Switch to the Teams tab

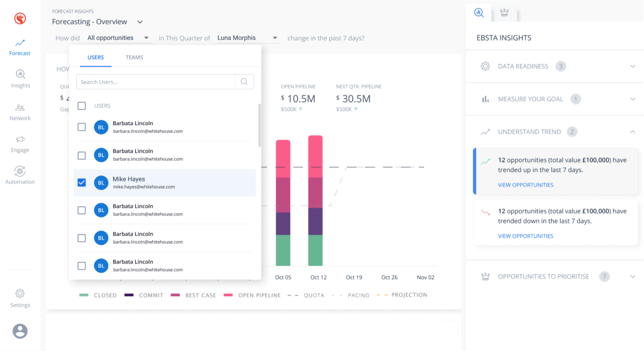[134, 57]
